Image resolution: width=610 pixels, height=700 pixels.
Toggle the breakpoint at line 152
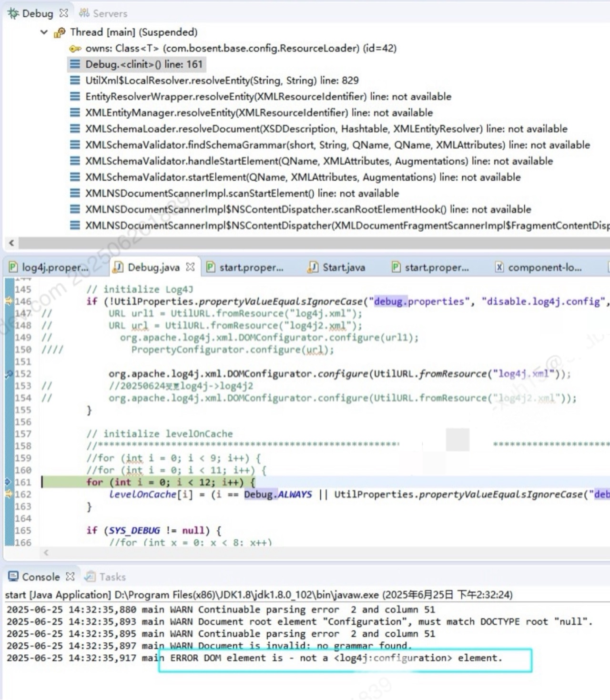pos(9,374)
